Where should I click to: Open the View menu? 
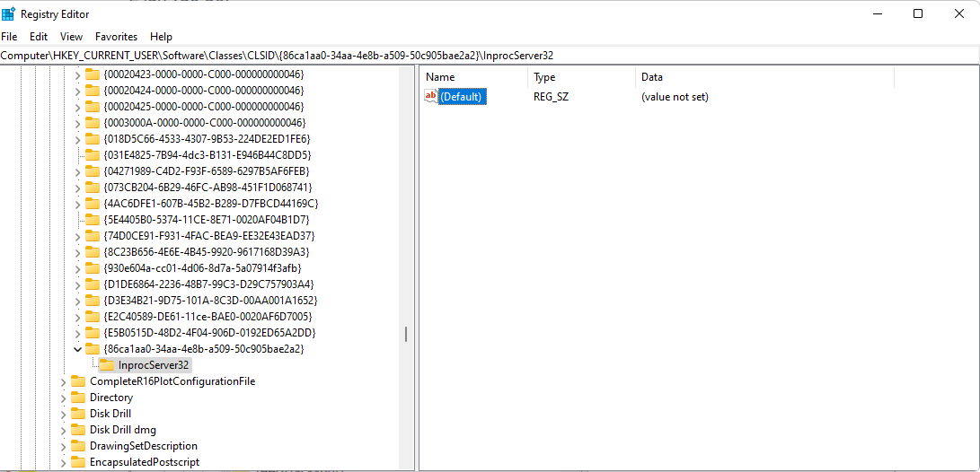point(71,37)
